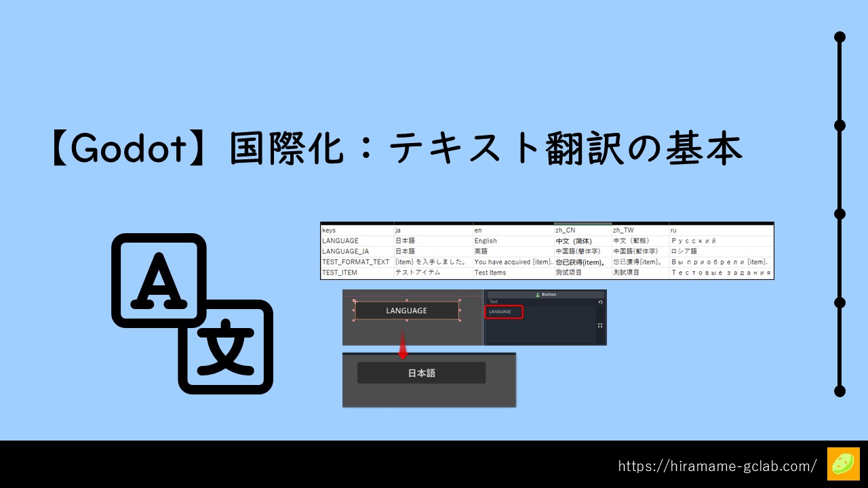Click the 'Русский' cell

pos(721,241)
